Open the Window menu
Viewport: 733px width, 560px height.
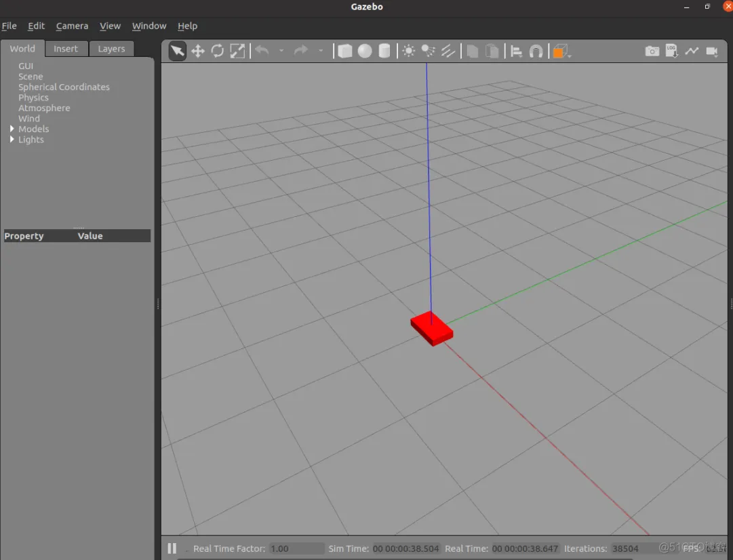(x=149, y=26)
